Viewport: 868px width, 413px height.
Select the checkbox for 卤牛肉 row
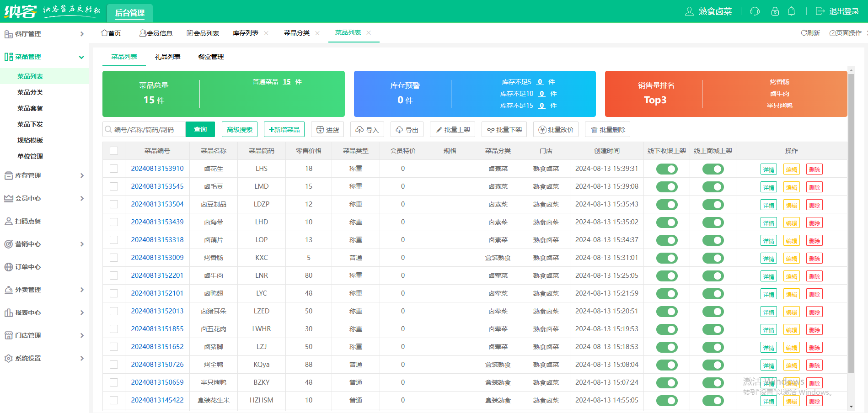114,275
